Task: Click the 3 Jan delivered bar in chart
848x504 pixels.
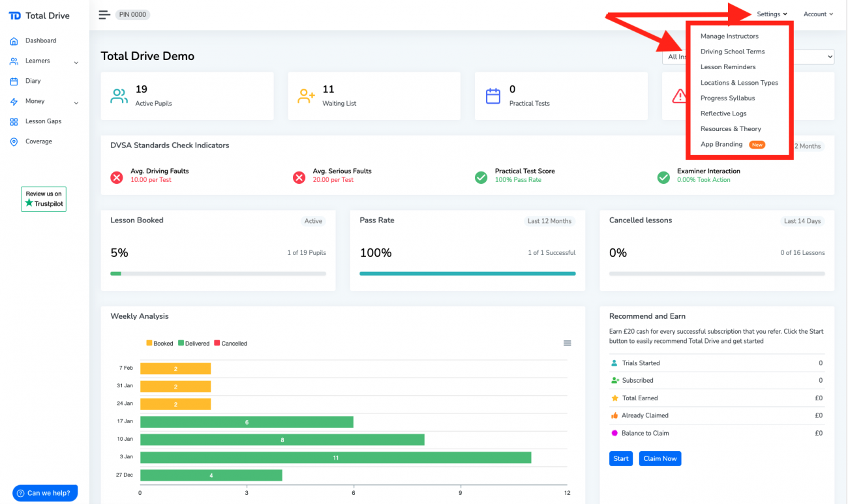Action: (335, 458)
